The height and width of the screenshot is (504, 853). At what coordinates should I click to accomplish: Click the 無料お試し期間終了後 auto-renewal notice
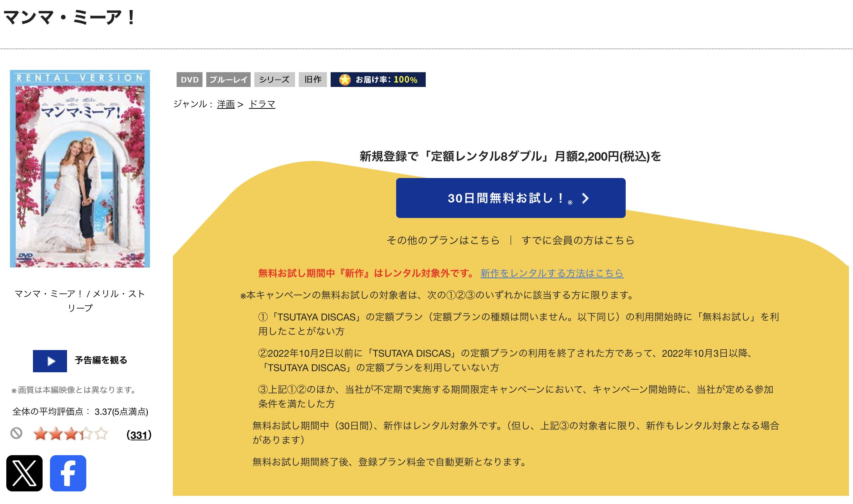(389, 462)
